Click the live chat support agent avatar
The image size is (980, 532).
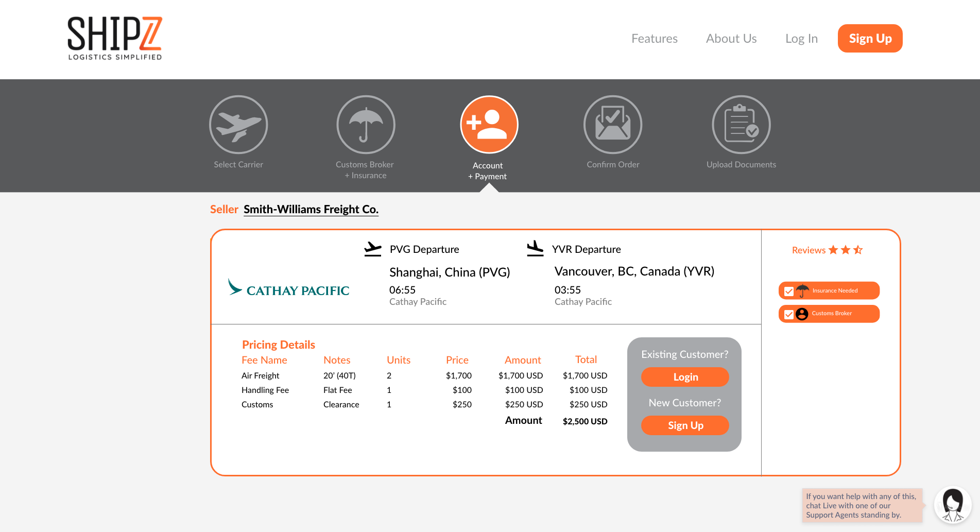pos(952,505)
